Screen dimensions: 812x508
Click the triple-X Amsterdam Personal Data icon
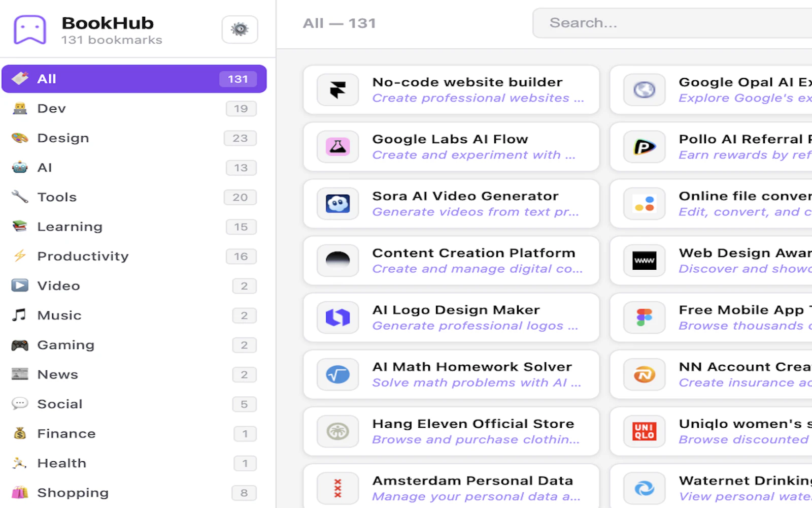[337, 488]
